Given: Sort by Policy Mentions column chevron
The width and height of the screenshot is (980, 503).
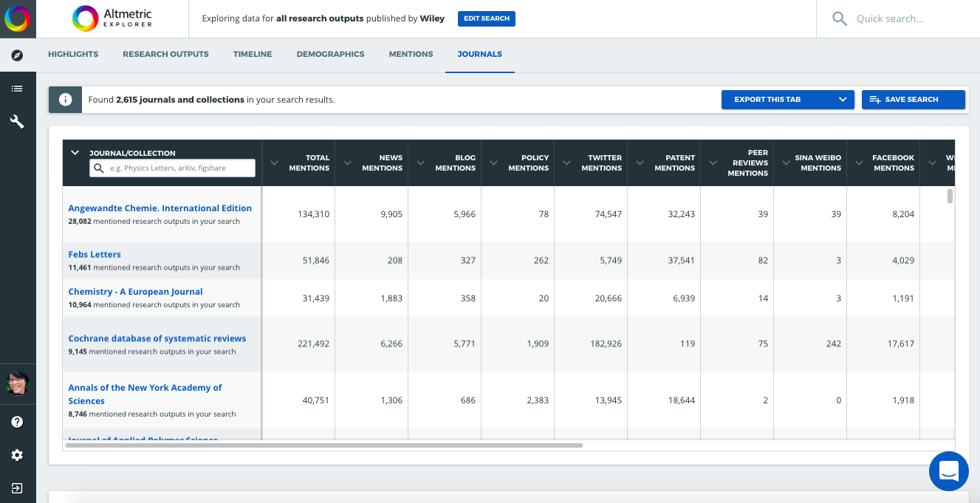Looking at the screenshot, I should point(494,162).
